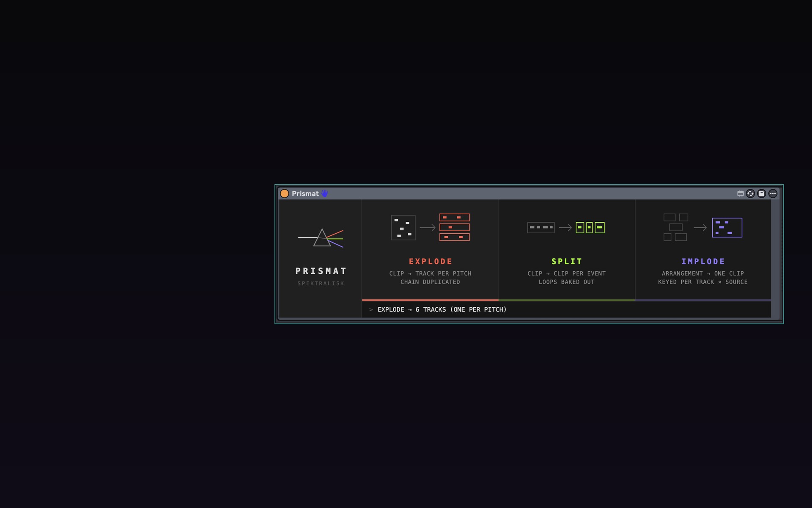This screenshot has width=812, height=508.
Task: Click 'CLIP → CLIP PER EVENT' description
Action: click(566, 273)
